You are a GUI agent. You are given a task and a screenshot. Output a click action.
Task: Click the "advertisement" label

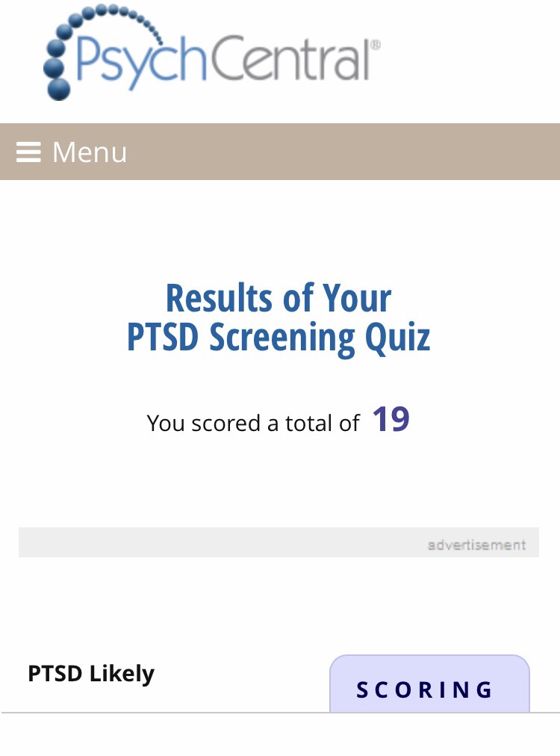click(x=476, y=545)
